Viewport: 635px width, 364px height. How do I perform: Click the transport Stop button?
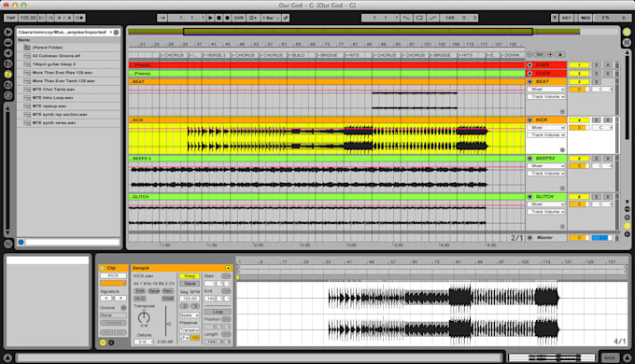coord(219,18)
